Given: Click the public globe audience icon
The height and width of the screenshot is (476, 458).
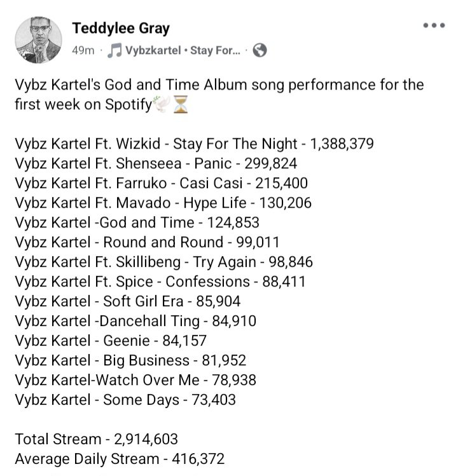Looking at the screenshot, I should tap(260, 50).
